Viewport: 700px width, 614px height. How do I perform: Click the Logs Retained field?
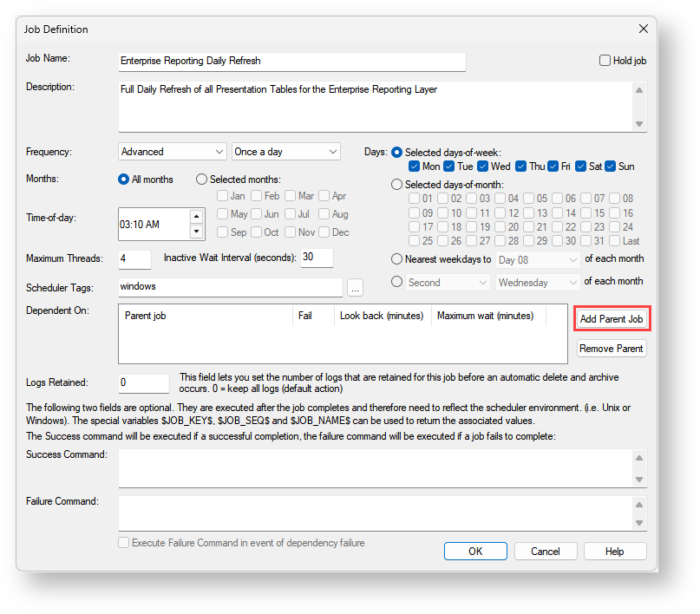point(144,382)
